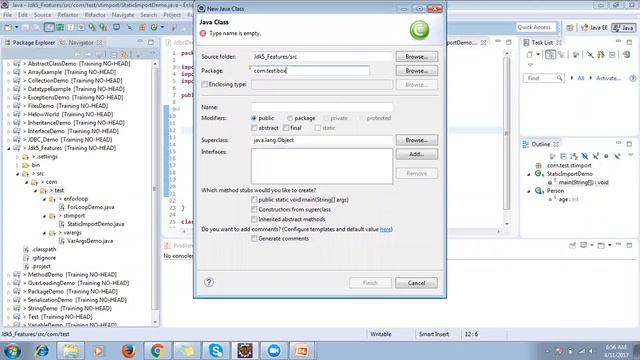Enable the final modifier checkbox

pyautogui.click(x=286, y=128)
